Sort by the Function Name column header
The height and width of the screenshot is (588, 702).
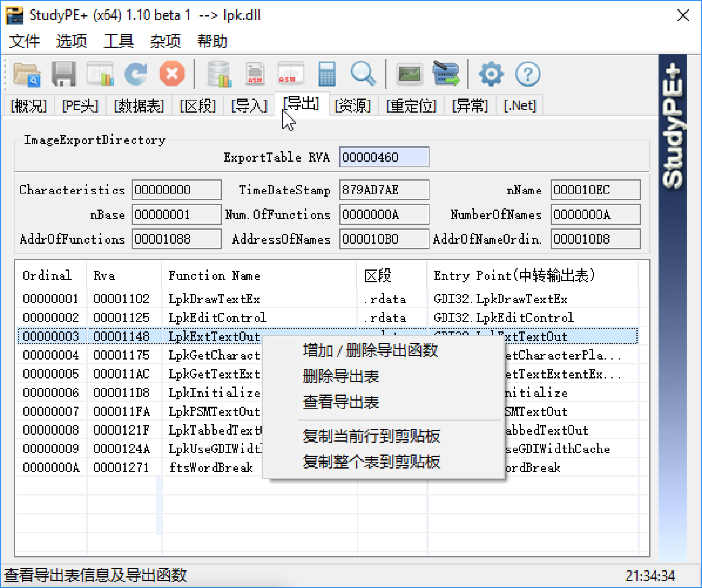point(259,275)
